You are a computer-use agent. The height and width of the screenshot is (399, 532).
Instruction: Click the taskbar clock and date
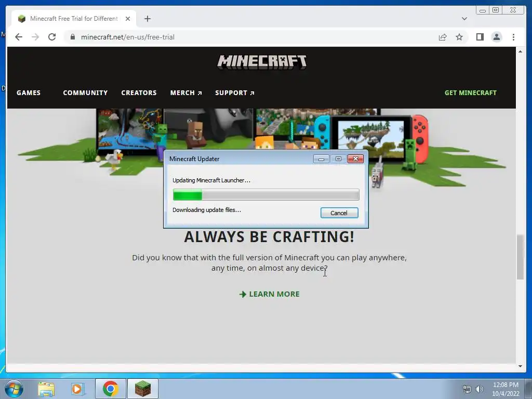point(506,389)
